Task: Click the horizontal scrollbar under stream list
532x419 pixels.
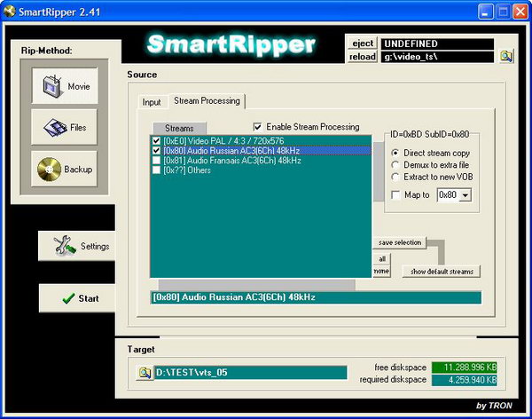Action: pyautogui.click(x=257, y=284)
